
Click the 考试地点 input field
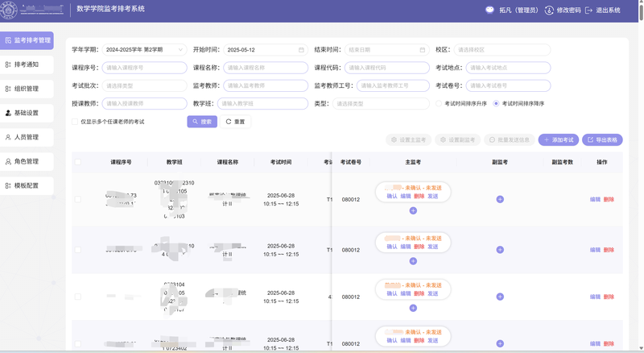508,68
